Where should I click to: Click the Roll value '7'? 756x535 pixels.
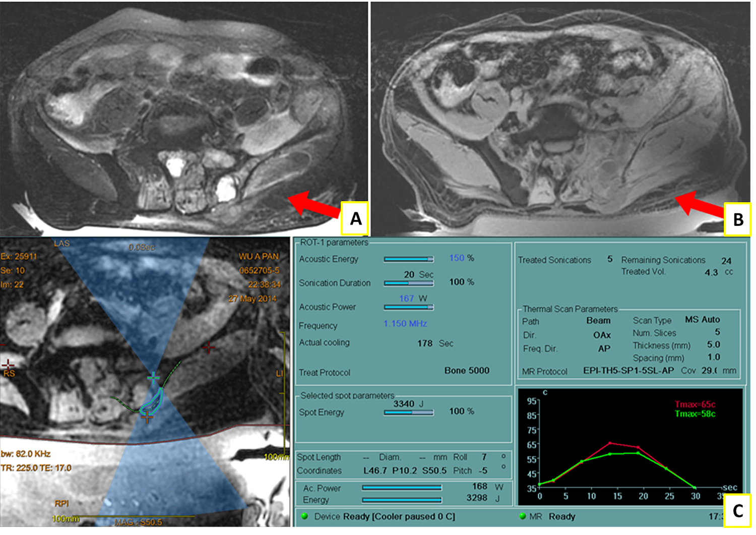(x=484, y=457)
